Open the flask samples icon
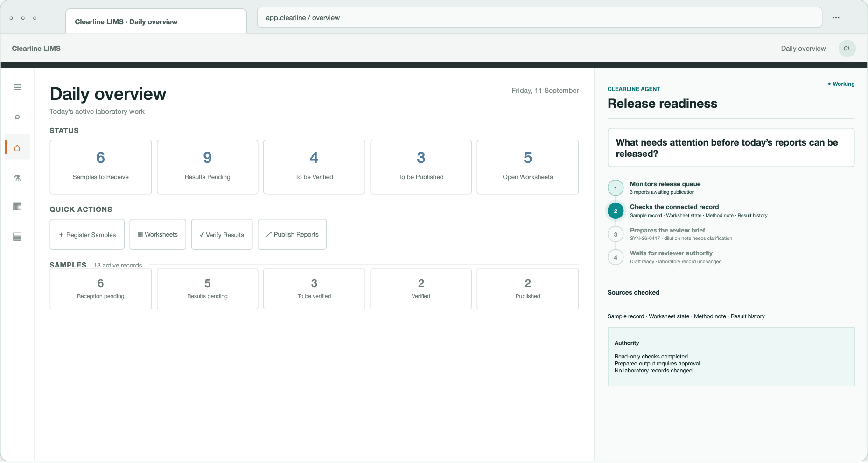 click(x=17, y=178)
